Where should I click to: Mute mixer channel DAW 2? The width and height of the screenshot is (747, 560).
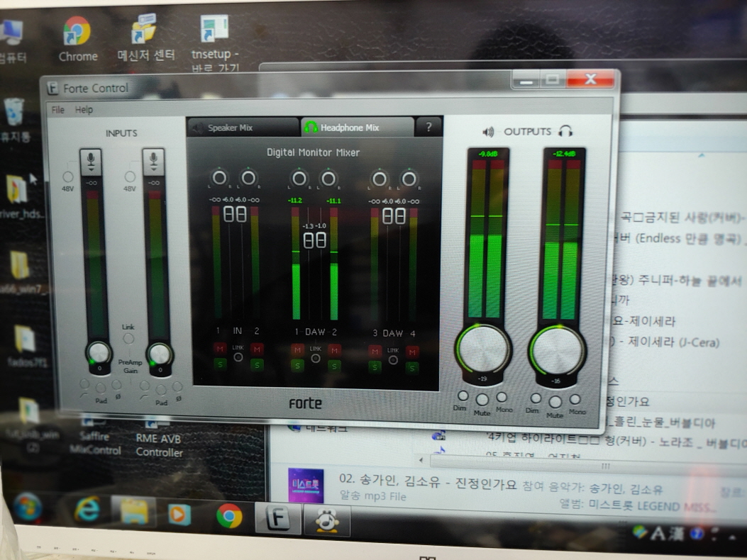tap(334, 350)
